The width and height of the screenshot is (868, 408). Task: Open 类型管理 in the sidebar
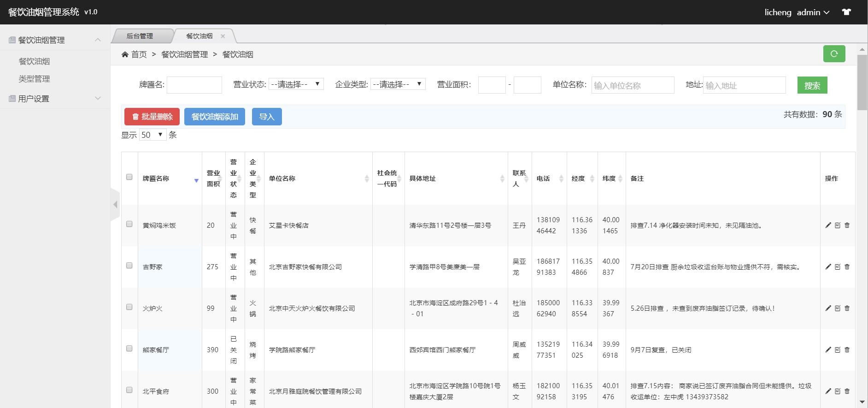tap(34, 79)
